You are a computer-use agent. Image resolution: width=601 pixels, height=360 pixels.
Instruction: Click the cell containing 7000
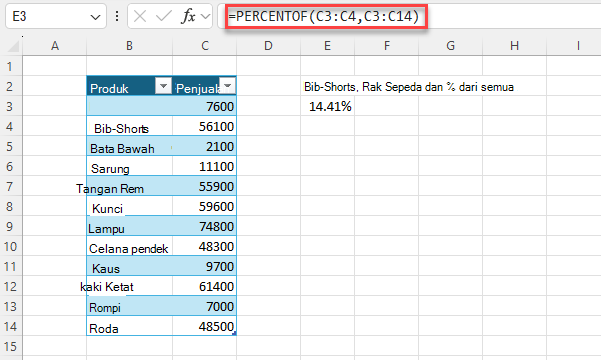click(x=205, y=306)
